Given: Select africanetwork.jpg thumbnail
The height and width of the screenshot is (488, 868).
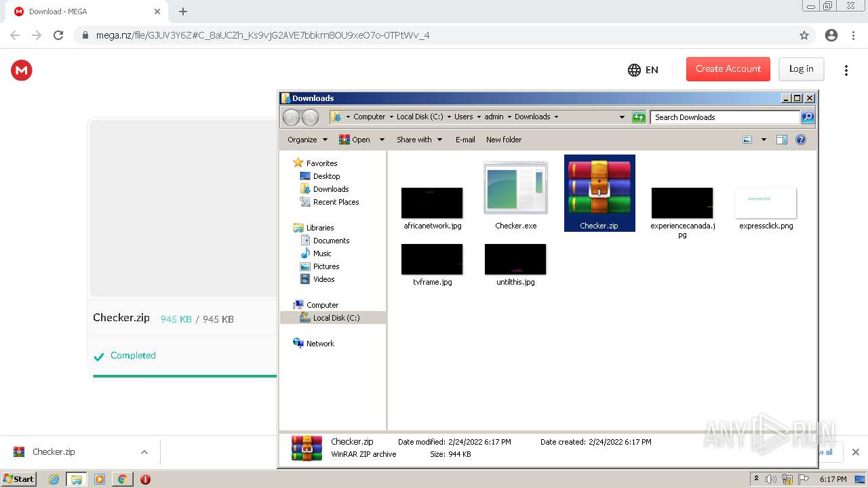Looking at the screenshot, I should tap(432, 203).
